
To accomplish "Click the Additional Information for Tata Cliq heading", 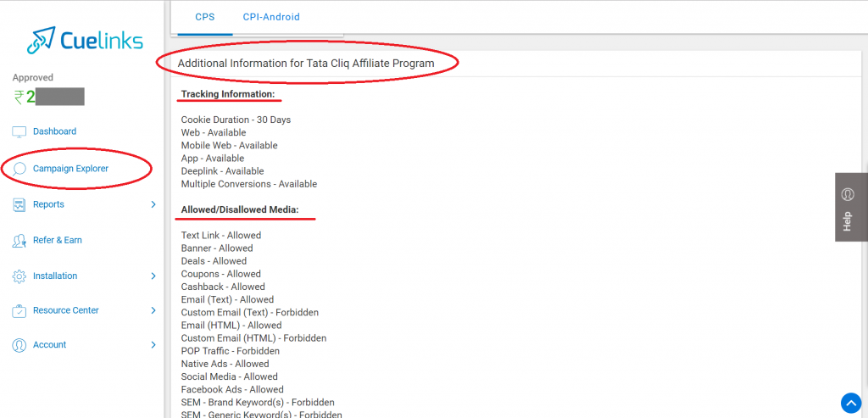I will [x=306, y=64].
